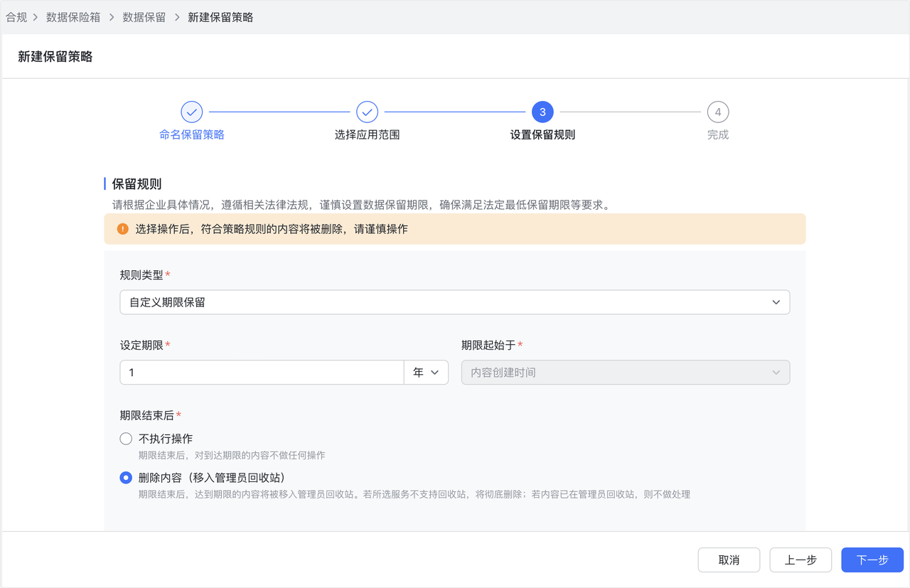Open the 规则类型 dropdown

coord(455,302)
